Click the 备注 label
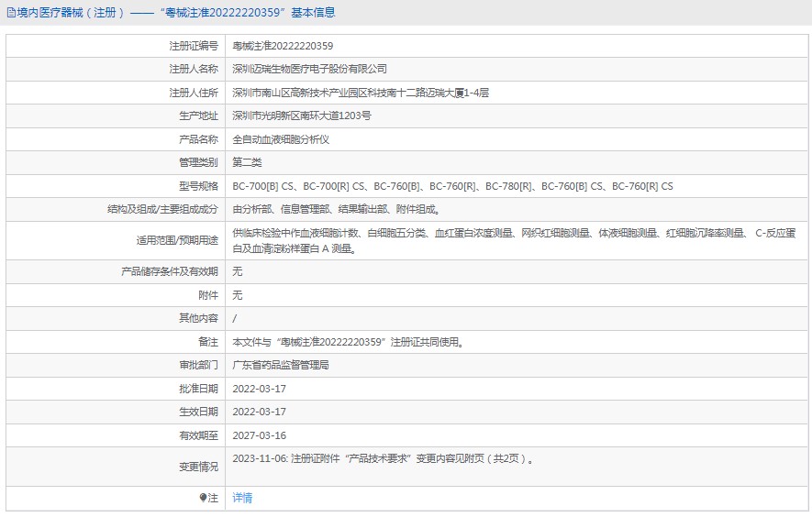This screenshot has width=812, height=517. coord(208,342)
